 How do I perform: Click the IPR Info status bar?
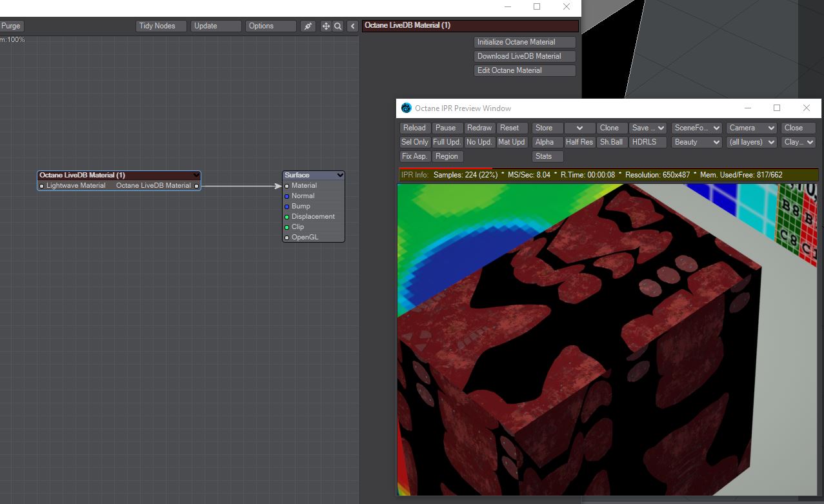(608, 175)
